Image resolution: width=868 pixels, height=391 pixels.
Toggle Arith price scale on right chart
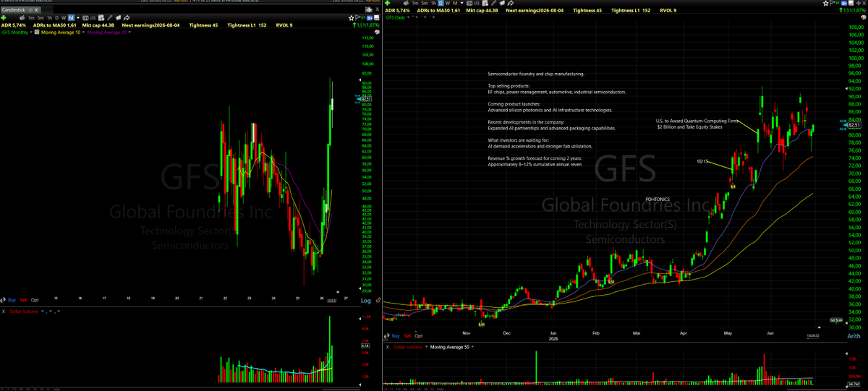(x=852, y=336)
